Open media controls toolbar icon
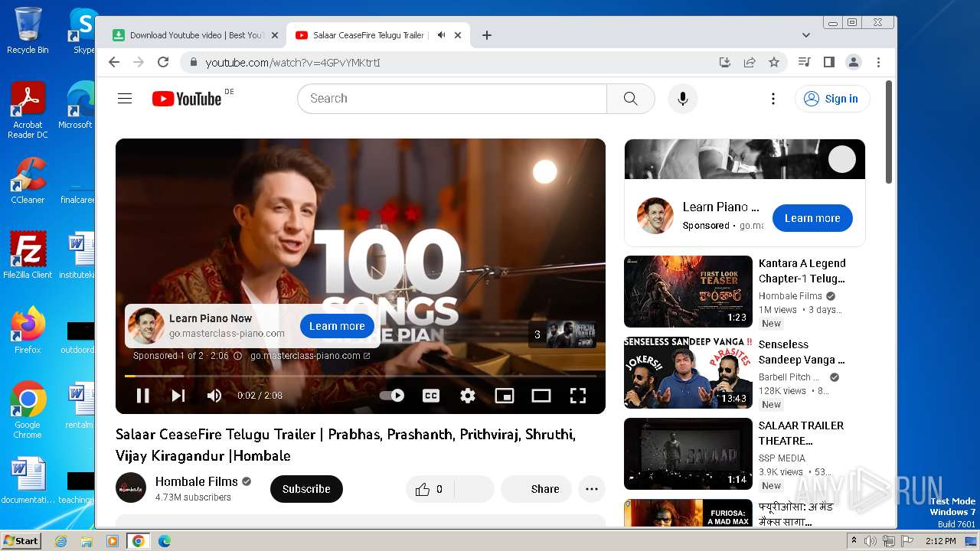Screen dimensions: 980x551 (804, 62)
